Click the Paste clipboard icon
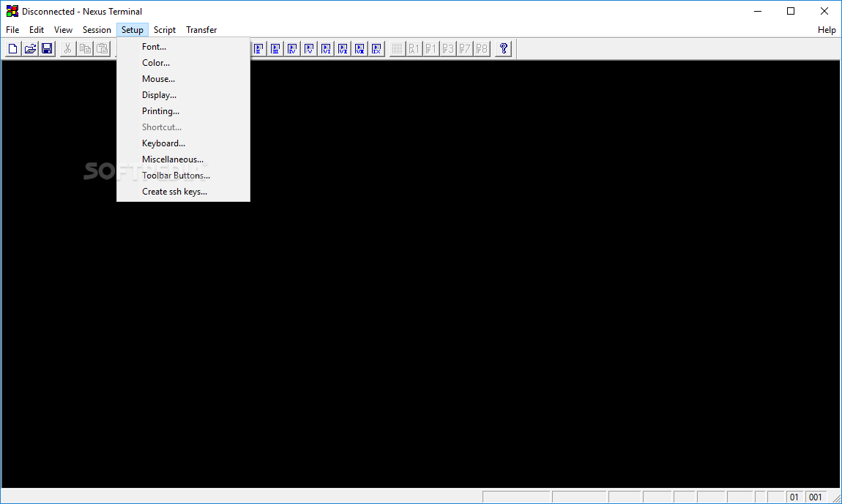The image size is (842, 504). click(x=102, y=49)
